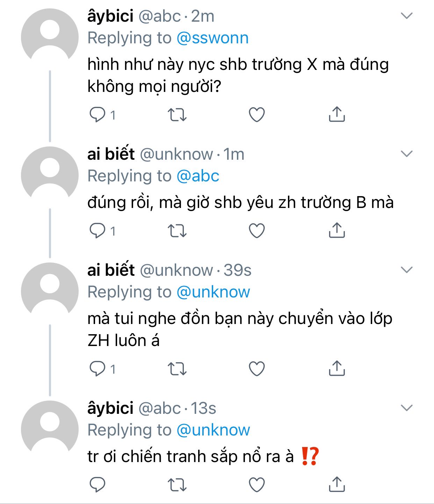434x504 pixels.
Task: Open options chevron on first âybici tweet
Action: point(407,16)
